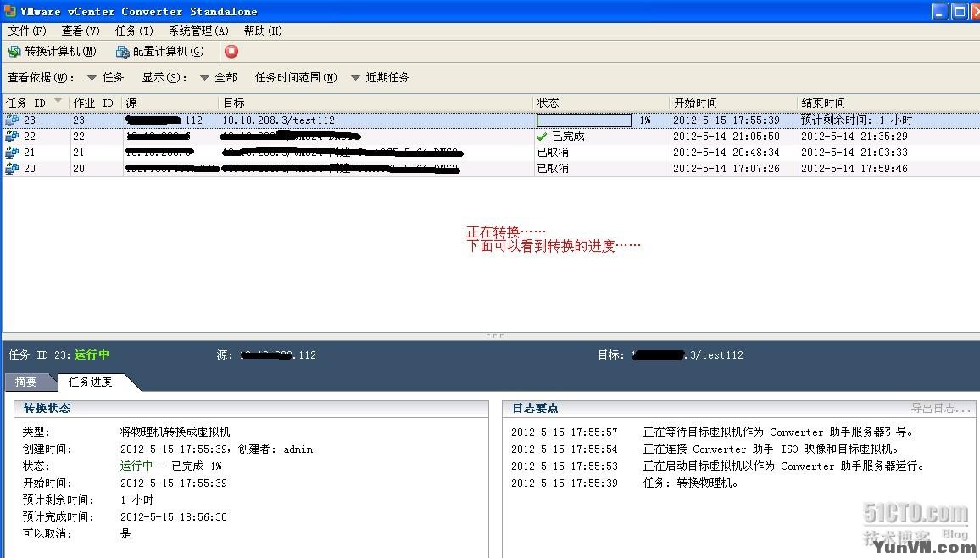The width and height of the screenshot is (980, 558).
Task: Click the Convert Machine (转换计算机) toolbar icon
Action: pos(14,51)
